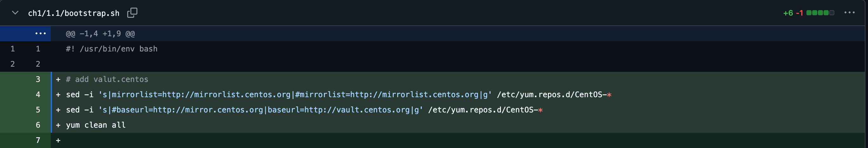
Task: Select new line number 5
Action: 38,110
